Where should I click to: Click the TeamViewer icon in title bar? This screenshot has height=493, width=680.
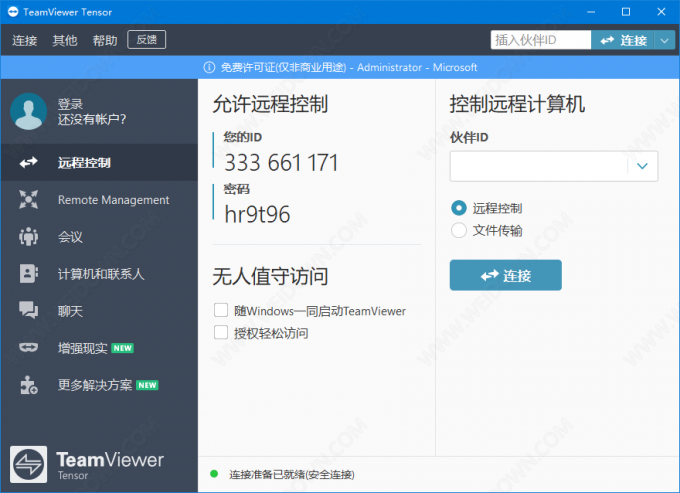coord(13,12)
